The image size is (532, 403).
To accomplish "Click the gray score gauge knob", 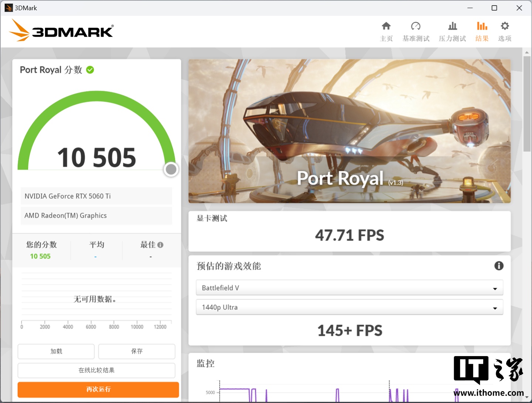I will click(x=171, y=169).
